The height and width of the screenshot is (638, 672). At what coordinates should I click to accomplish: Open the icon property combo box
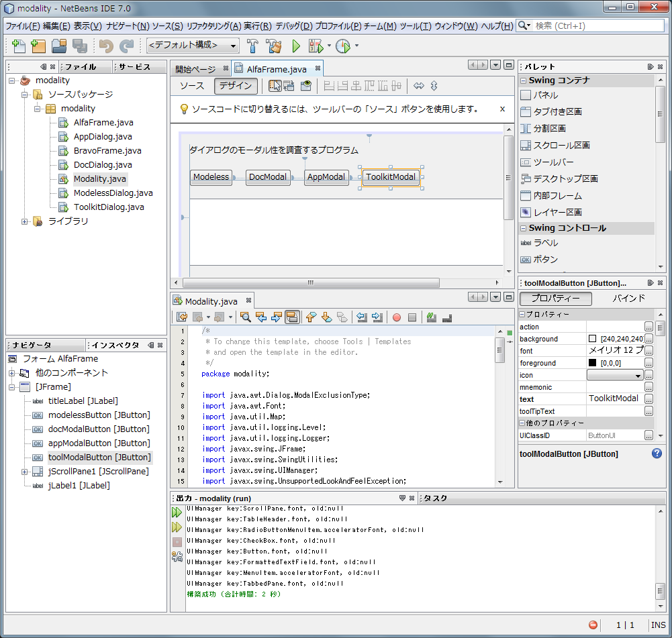(x=614, y=375)
